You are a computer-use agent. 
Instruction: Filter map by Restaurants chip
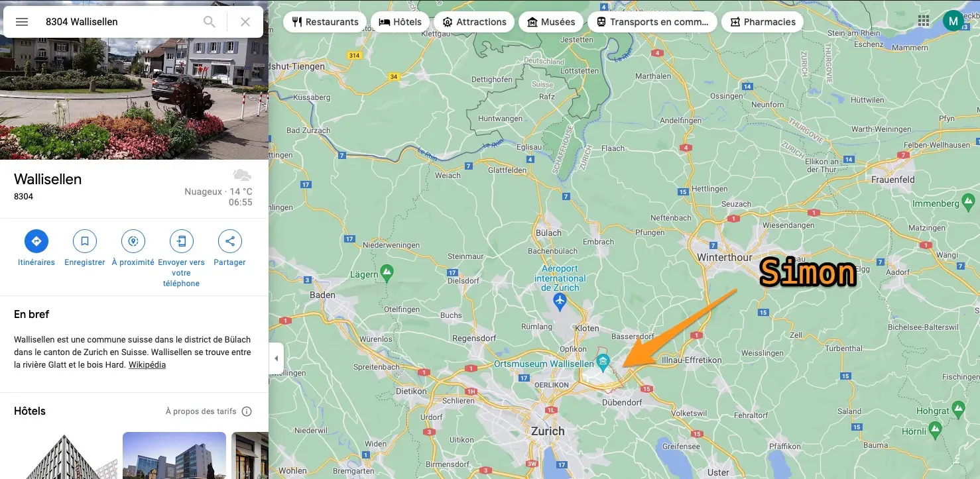[x=325, y=22]
